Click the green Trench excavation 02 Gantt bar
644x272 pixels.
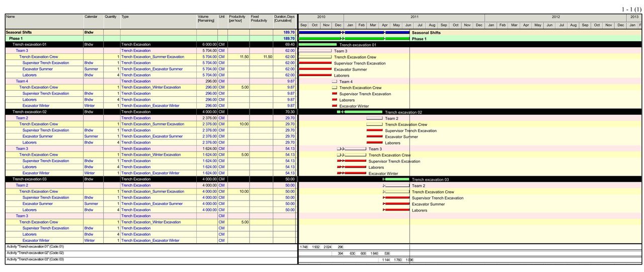click(360, 112)
